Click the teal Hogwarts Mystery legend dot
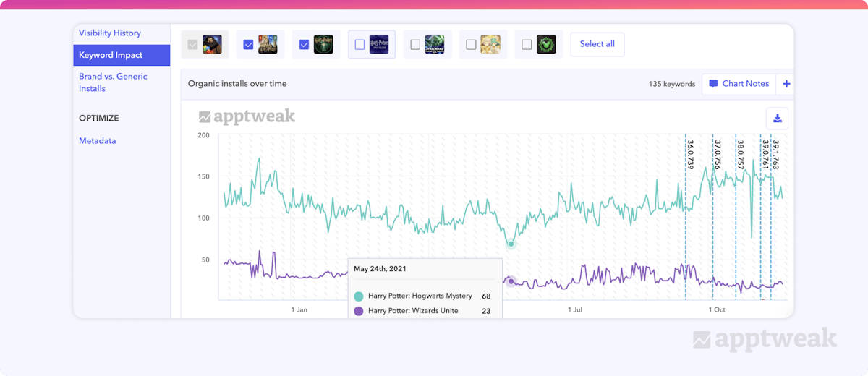Viewport: 868px width, 376px height. [x=359, y=296]
